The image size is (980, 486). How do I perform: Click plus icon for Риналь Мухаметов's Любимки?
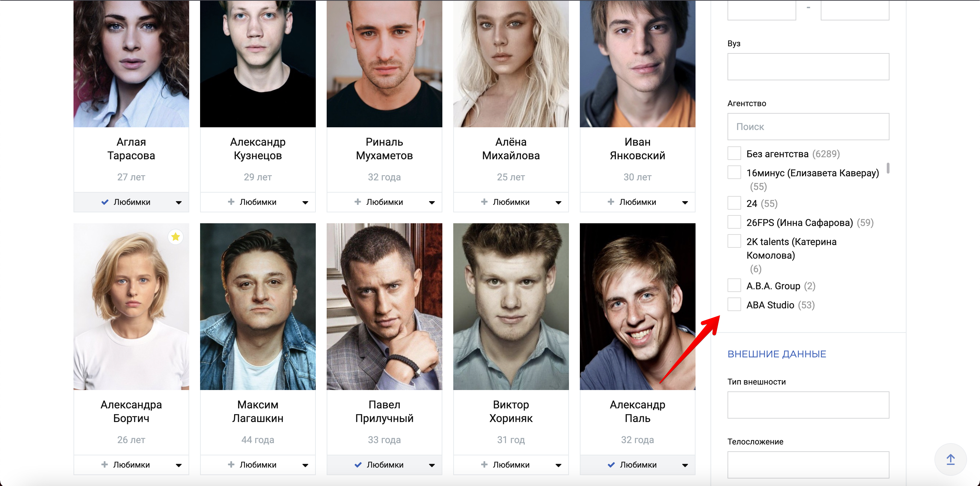358,202
